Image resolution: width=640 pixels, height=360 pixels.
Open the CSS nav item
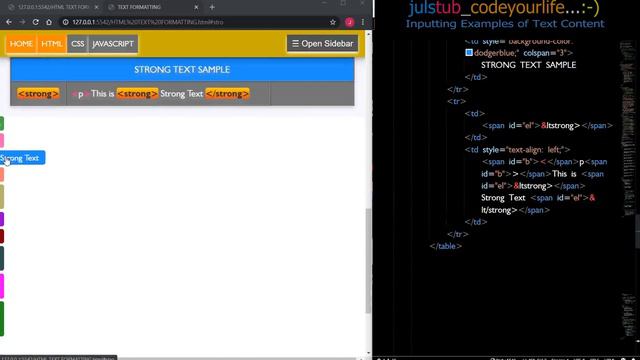click(x=78, y=44)
